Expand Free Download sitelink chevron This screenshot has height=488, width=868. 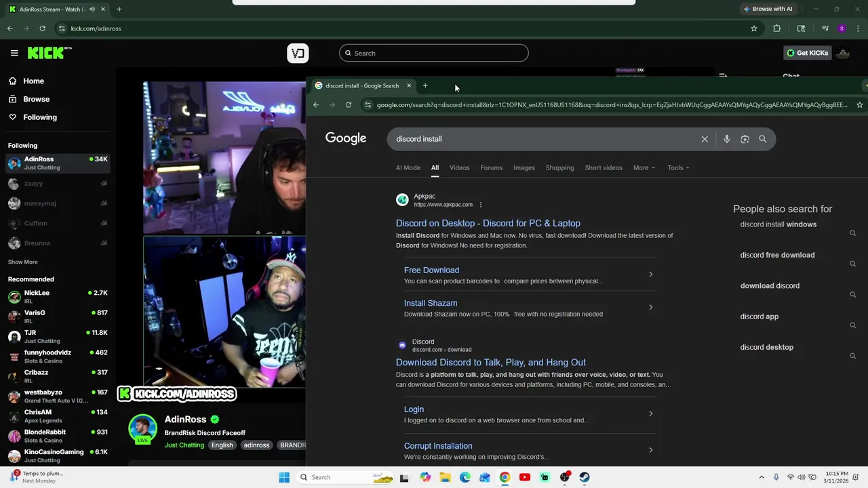point(650,274)
